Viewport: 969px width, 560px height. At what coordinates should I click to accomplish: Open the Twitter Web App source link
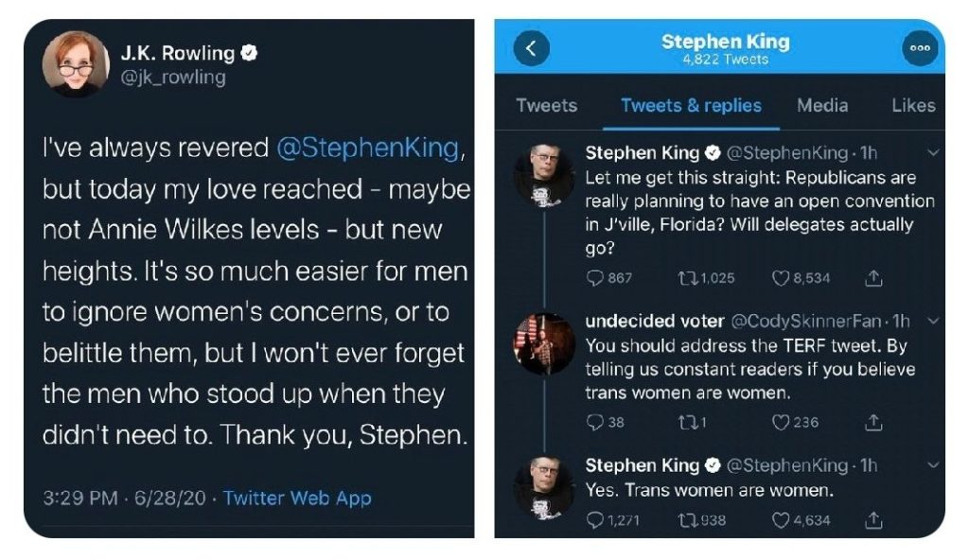pyautogui.click(x=297, y=498)
